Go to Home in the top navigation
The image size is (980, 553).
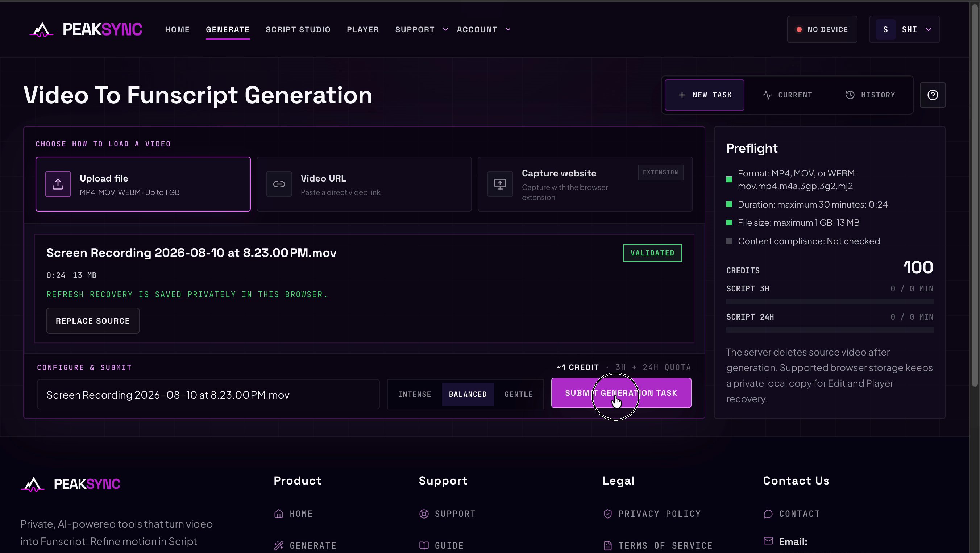tap(177, 30)
